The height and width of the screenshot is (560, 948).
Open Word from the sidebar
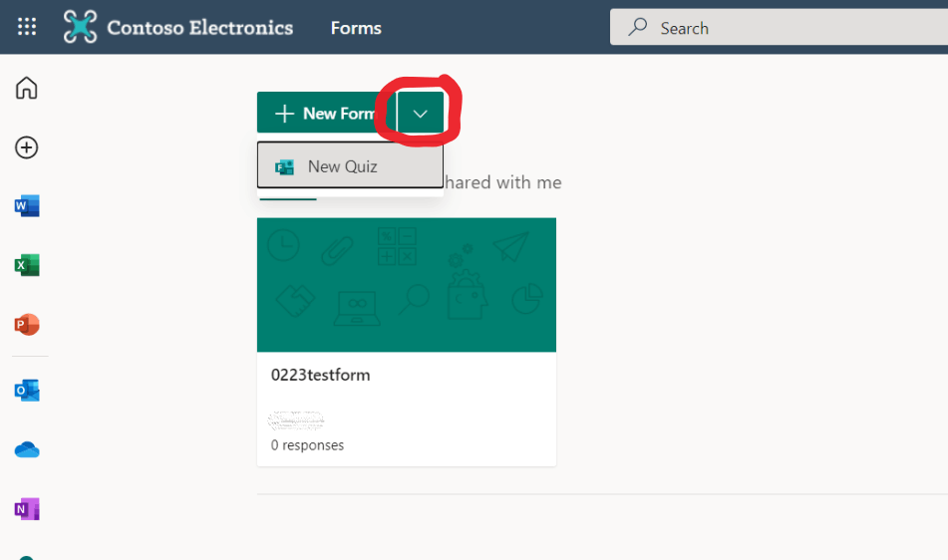click(27, 206)
